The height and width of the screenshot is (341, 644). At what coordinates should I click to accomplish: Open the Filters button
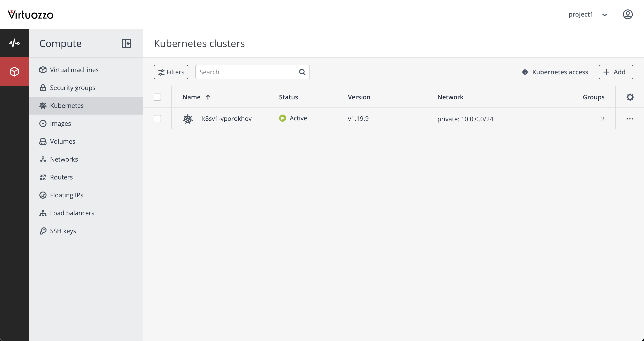point(171,72)
